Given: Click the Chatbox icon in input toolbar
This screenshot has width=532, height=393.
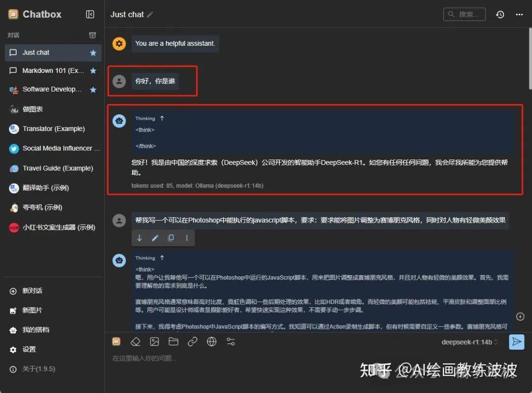Looking at the screenshot, I should tap(116, 341).
